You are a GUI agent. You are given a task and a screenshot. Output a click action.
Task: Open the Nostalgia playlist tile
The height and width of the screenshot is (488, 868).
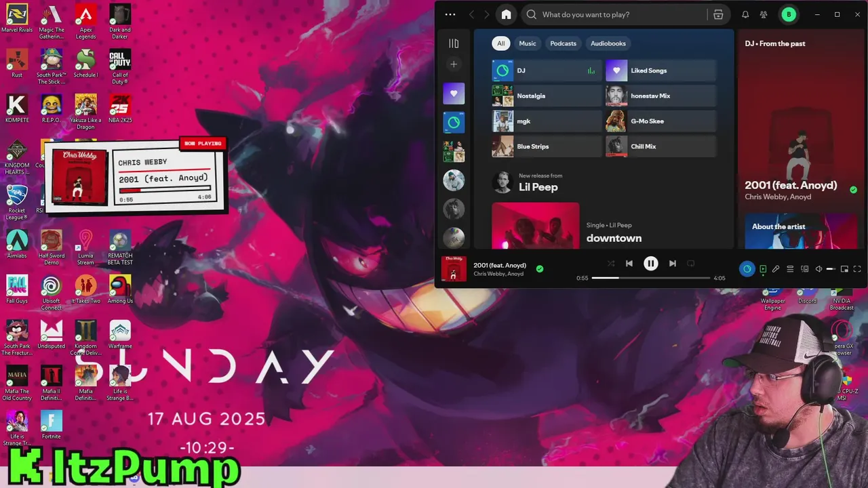(547, 96)
